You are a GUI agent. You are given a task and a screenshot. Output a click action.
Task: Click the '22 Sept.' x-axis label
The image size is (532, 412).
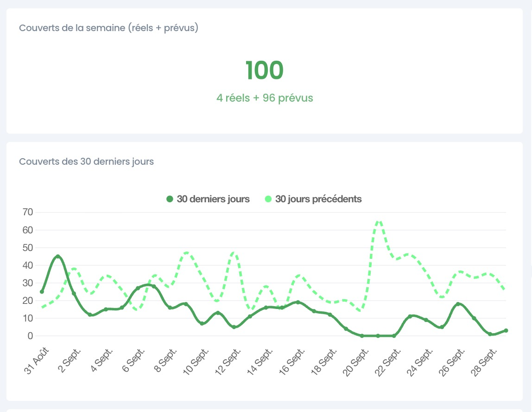388,362
